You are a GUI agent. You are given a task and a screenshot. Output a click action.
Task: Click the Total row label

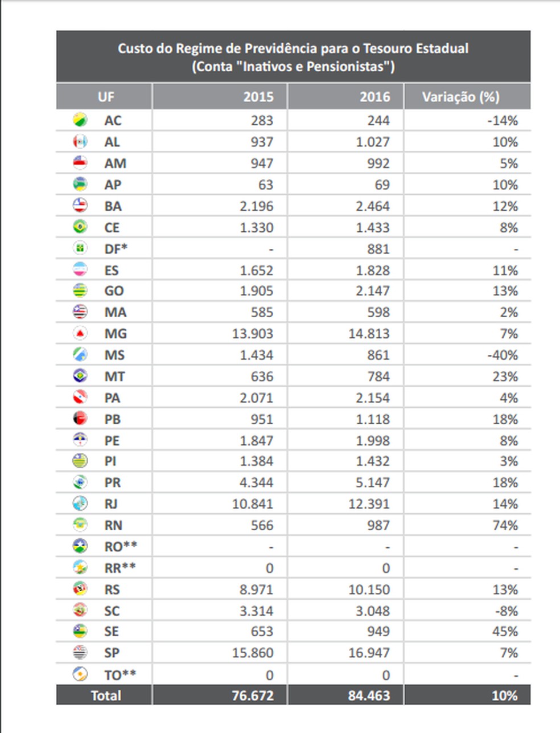pos(106,695)
